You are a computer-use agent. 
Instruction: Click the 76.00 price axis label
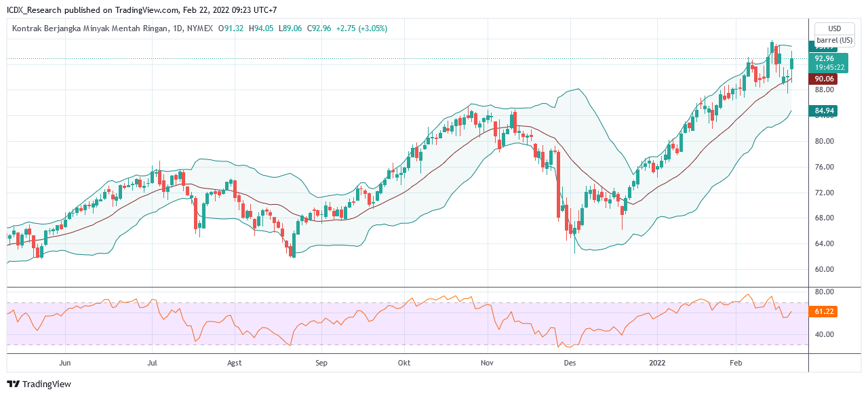pyautogui.click(x=824, y=167)
